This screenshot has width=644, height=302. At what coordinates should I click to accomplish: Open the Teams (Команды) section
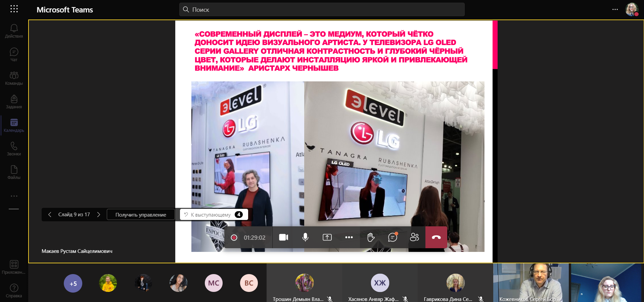pyautogui.click(x=14, y=78)
